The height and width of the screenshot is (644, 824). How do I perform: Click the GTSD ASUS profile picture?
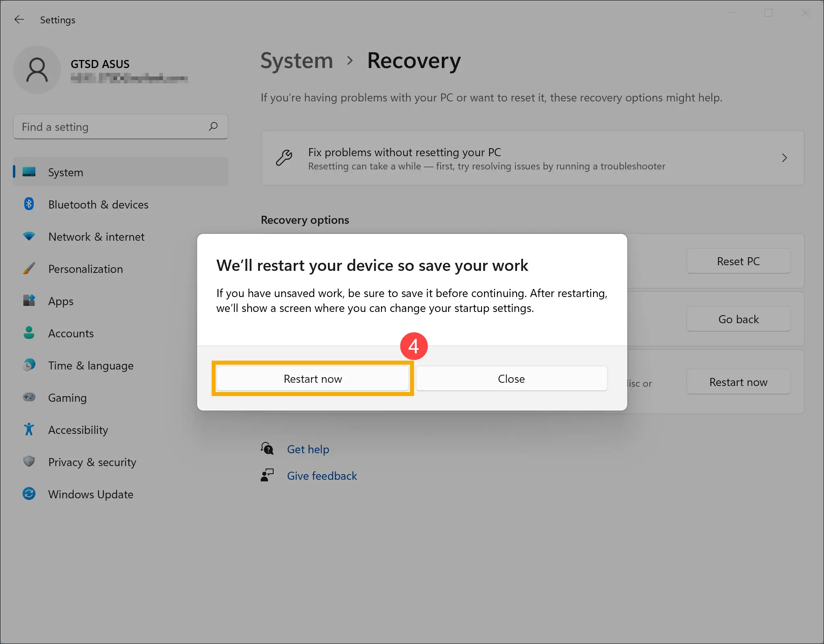click(37, 70)
